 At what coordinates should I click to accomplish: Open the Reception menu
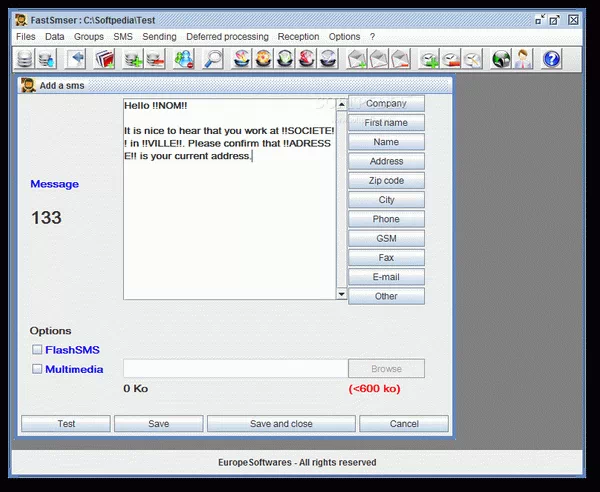298,36
